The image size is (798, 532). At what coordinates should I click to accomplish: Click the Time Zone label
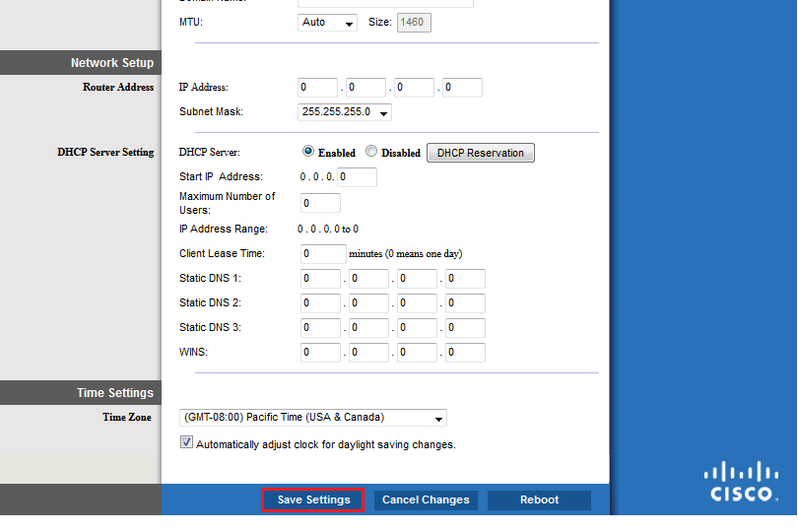[x=127, y=417]
